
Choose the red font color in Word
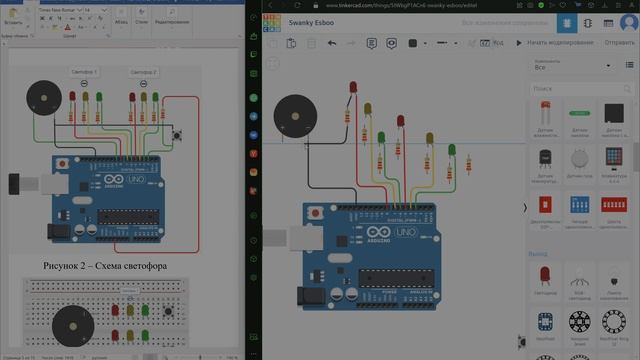[68, 27]
